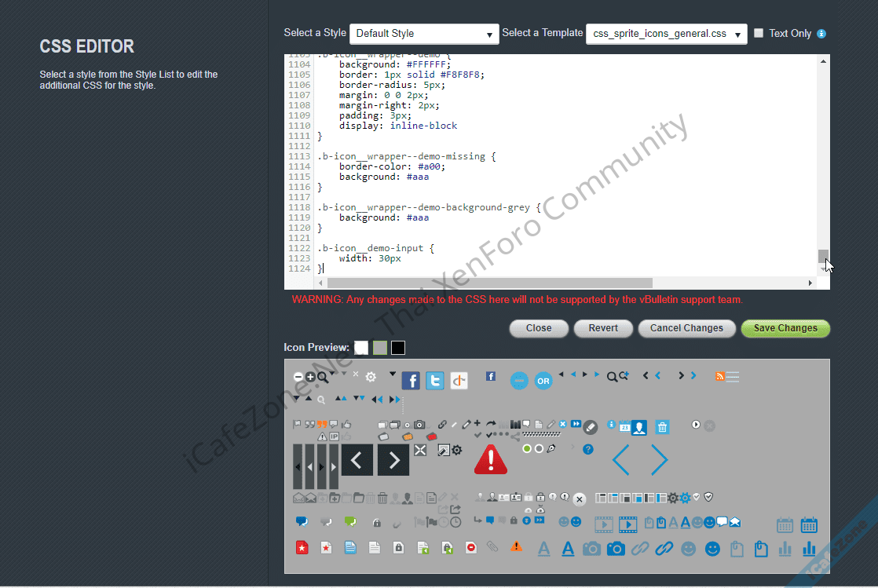Open the Select a Style dropdown
The height and width of the screenshot is (588, 878).
click(424, 34)
